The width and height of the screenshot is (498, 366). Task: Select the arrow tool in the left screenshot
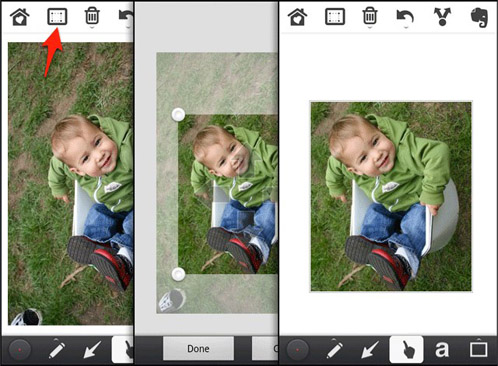tap(92, 350)
